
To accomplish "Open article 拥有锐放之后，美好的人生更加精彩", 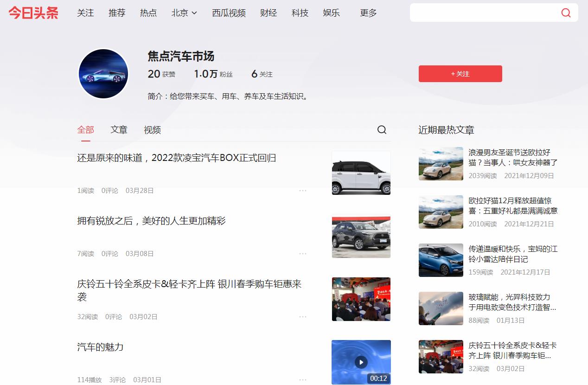I will click(151, 221).
